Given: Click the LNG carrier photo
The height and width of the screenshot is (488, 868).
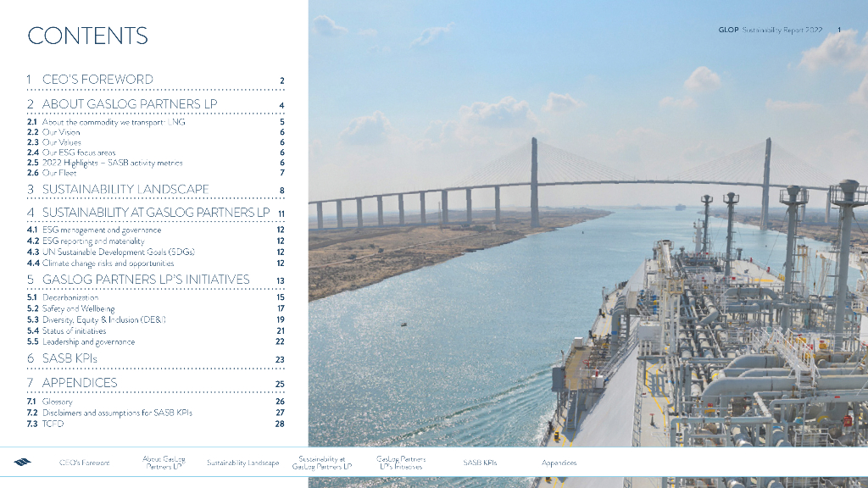Looking at the screenshot, I should click(588, 223).
